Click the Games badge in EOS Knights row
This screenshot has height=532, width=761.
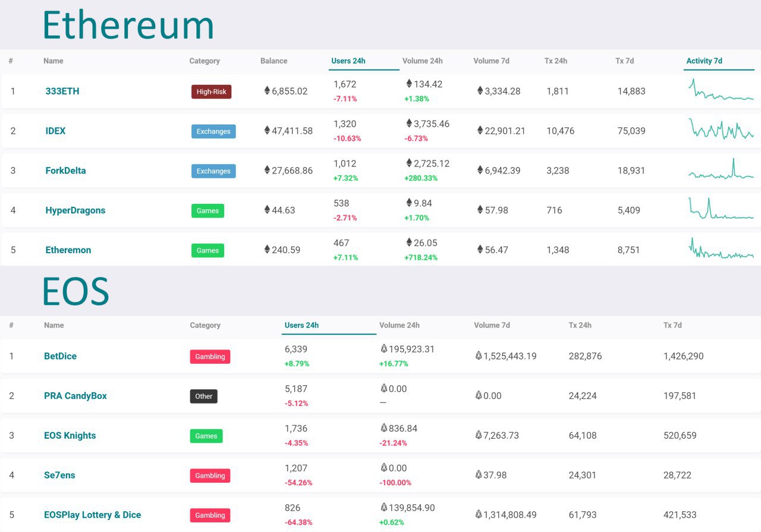pos(206,436)
